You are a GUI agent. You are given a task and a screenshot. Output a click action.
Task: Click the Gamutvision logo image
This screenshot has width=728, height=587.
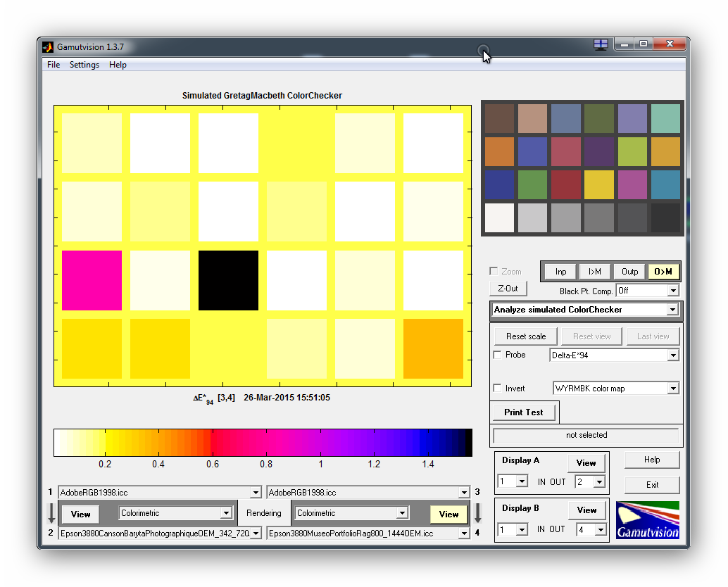[647, 520]
